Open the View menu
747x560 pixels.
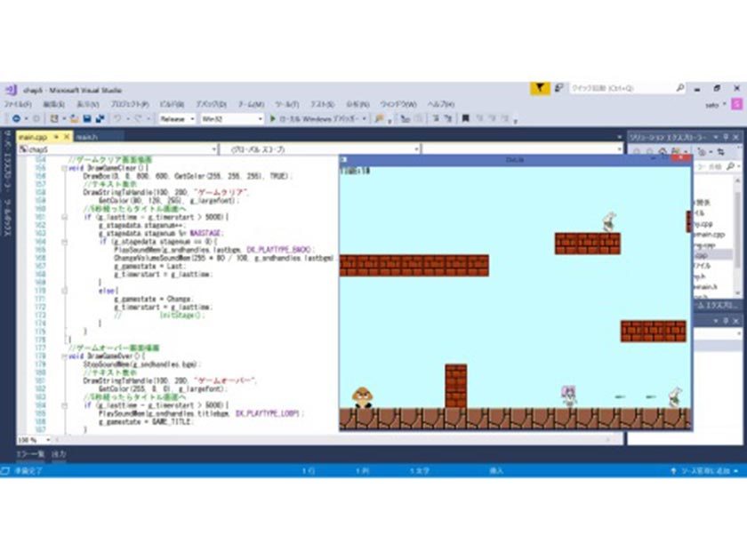click(88, 104)
